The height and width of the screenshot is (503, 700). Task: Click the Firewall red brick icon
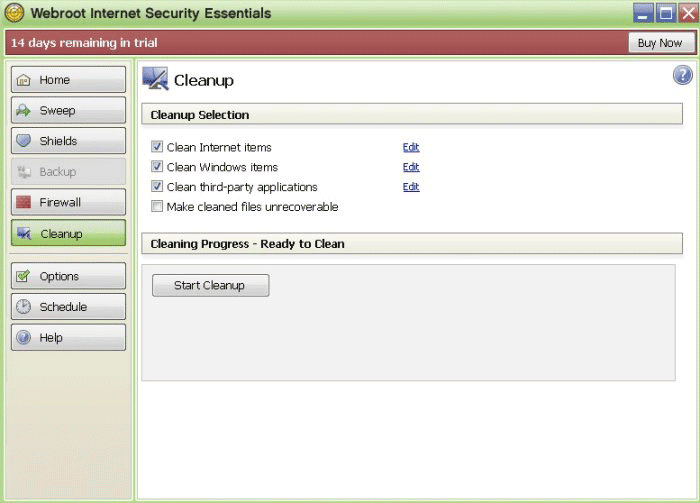[23, 202]
